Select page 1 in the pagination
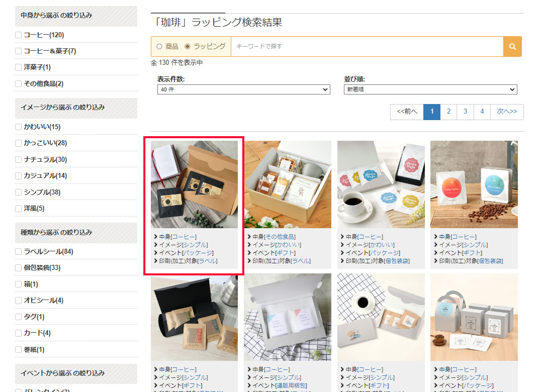The height and width of the screenshot is (392, 543). pos(432,112)
